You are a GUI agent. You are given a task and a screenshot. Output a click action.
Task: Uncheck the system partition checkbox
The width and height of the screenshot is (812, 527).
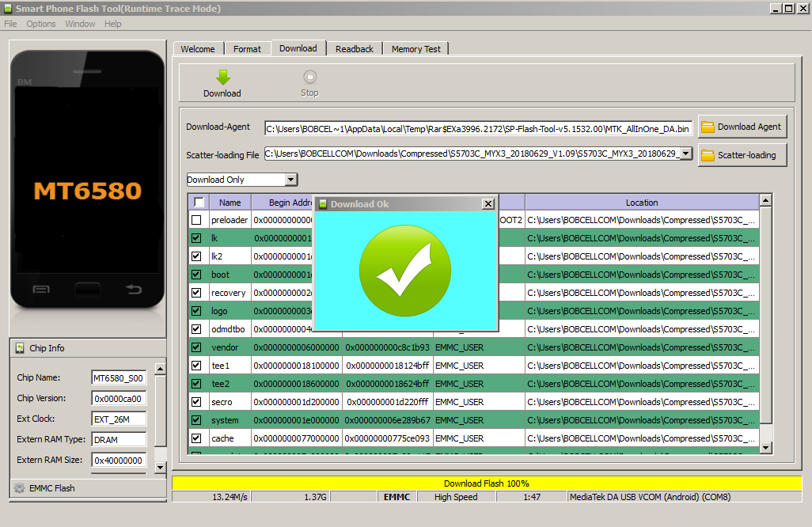(196, 420)
